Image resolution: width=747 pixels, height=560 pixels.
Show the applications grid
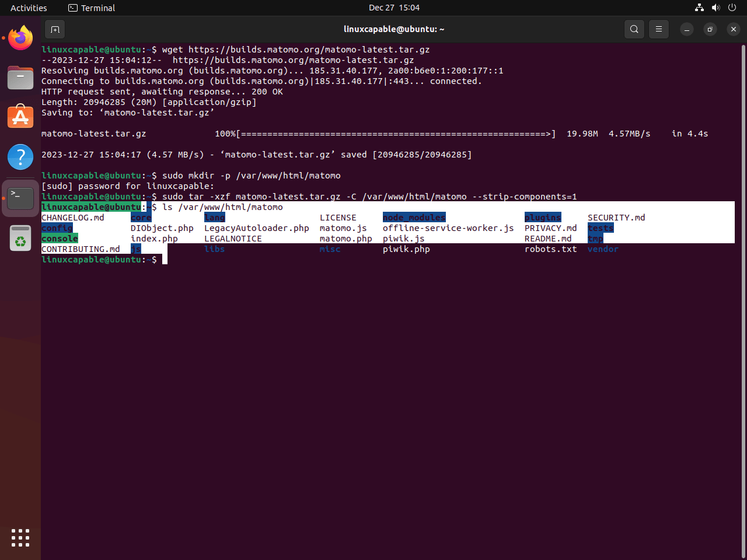(x=20, y=538)
